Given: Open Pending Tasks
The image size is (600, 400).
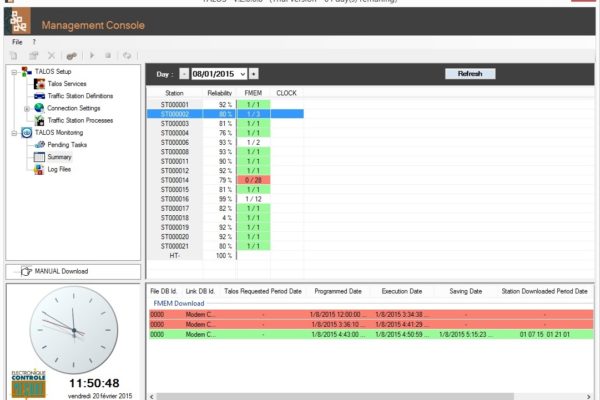Looking at the screenshot, I should click(67, 145).
